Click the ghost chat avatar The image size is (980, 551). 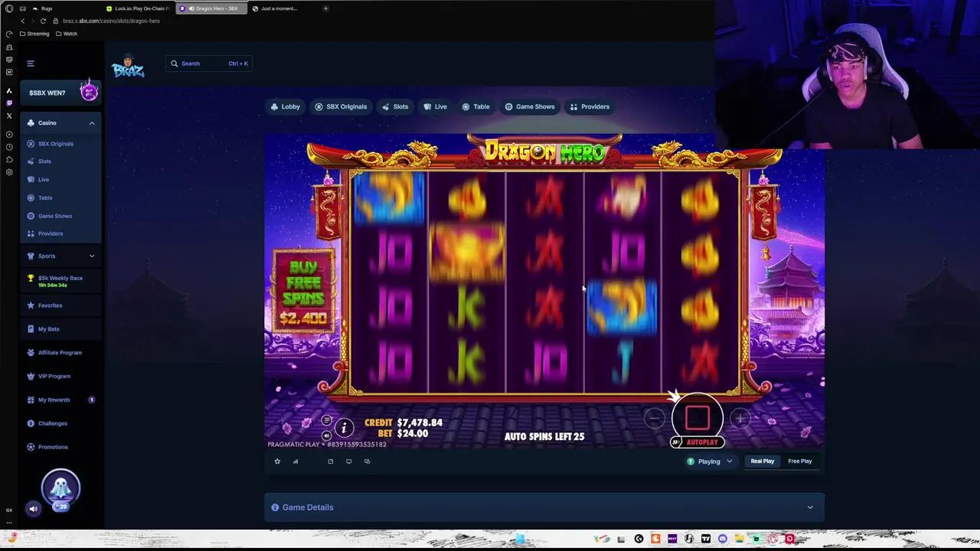(x=60, y=487)
